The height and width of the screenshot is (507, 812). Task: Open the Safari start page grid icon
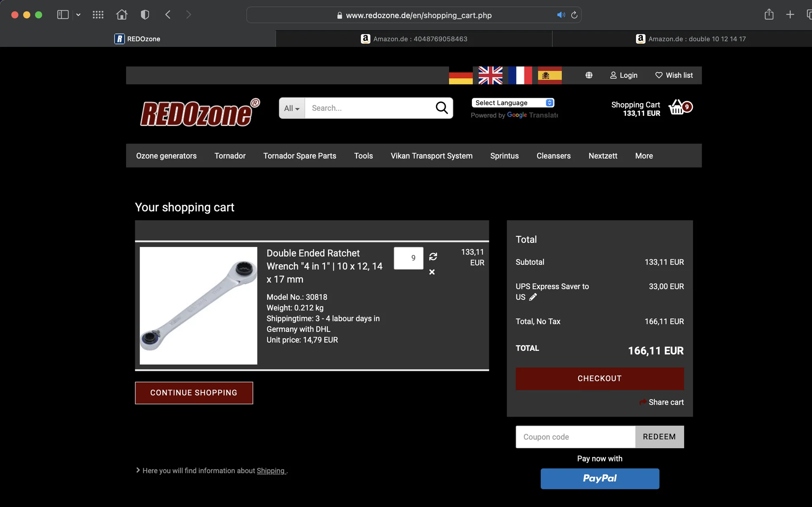pos(98,15)
